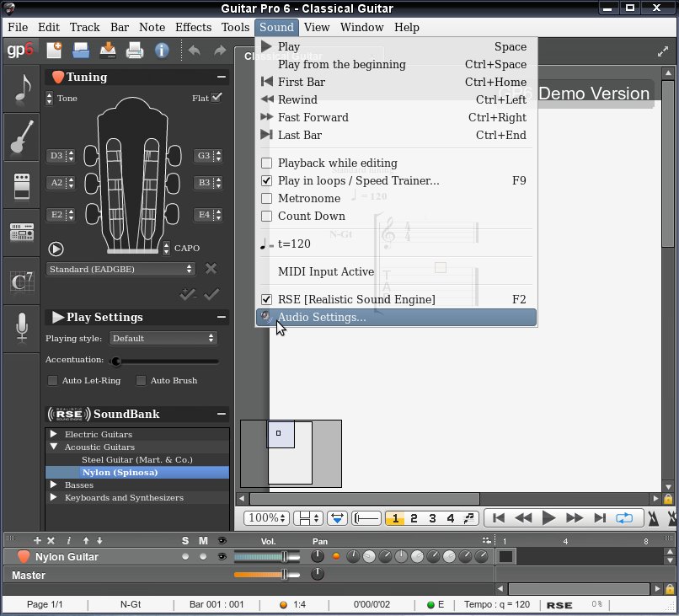Collapse the SoundBank panel
This screenshot has width=679, height=616.
pyautogui.click(x=222, y=414)
